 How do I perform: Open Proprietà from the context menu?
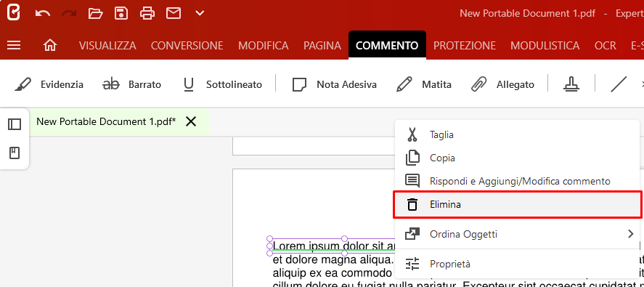[x=517, y=264]
